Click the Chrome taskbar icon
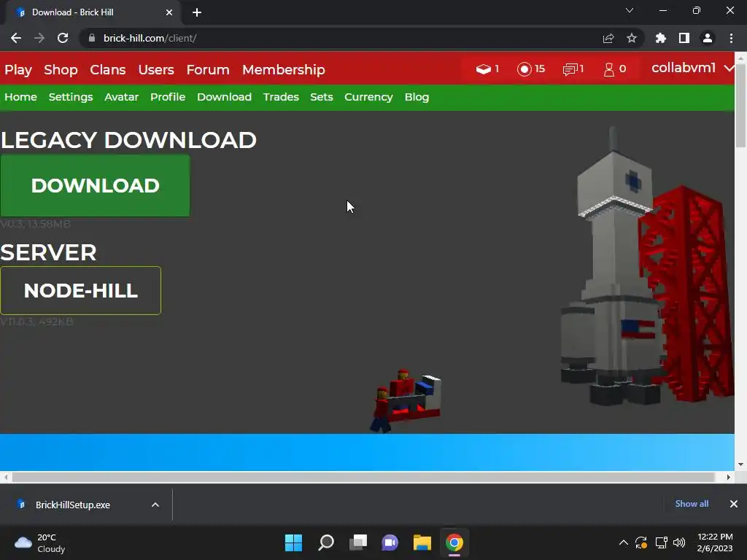 click(454, 542)
